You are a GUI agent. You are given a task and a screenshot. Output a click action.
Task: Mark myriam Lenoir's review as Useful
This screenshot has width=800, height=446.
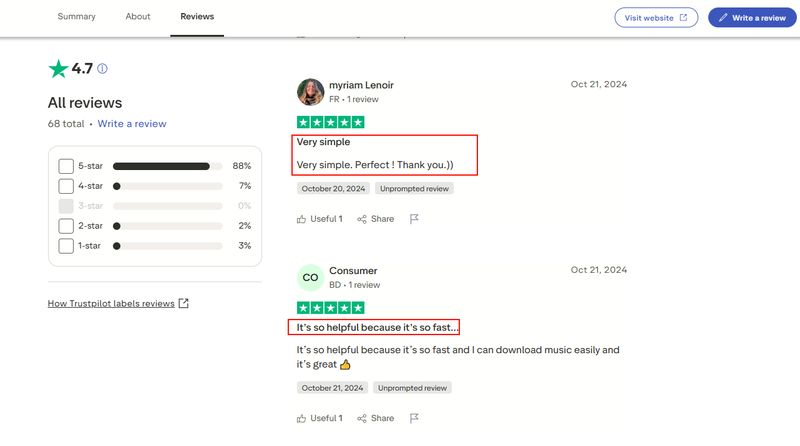pos(319,219)
